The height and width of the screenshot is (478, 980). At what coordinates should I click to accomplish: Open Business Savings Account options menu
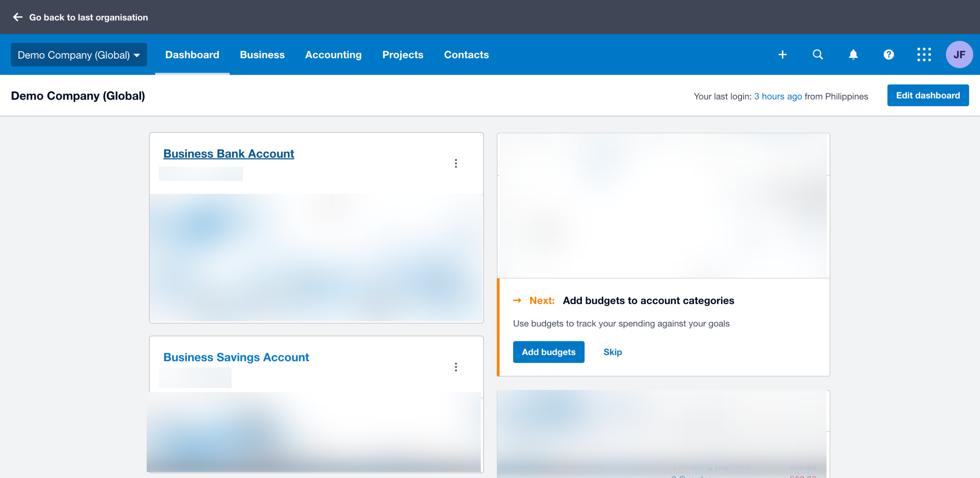[x=456, y=367]
